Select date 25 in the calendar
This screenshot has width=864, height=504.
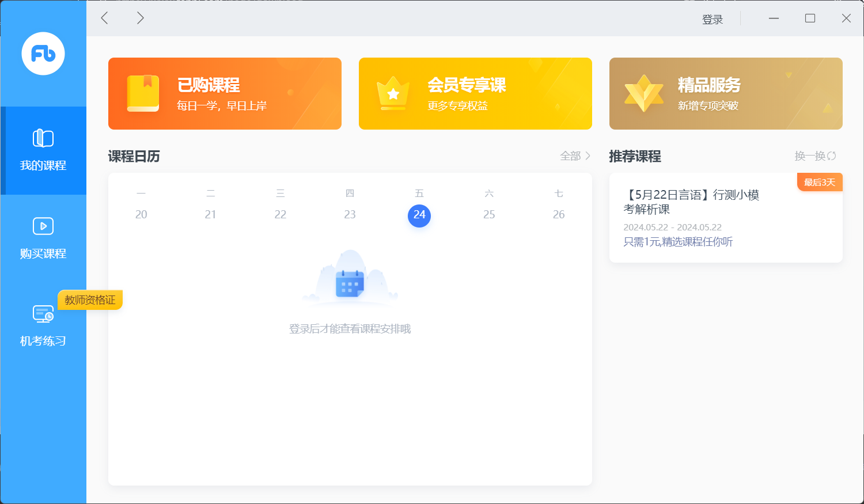click(x=489, y=214)
